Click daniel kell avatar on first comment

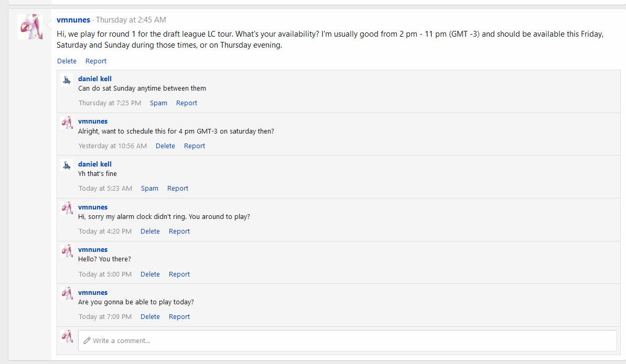pyautogui.click(x=67, y=80)
